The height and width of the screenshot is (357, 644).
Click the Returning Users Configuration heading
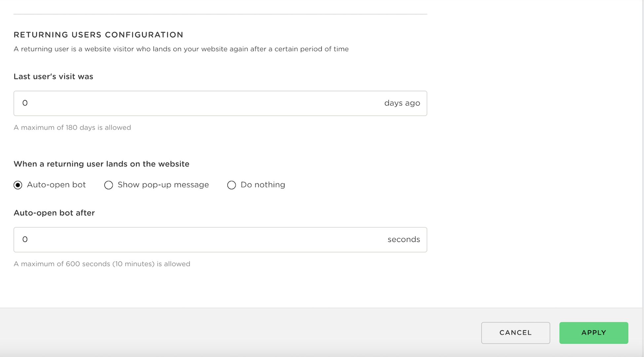[98, 35]
